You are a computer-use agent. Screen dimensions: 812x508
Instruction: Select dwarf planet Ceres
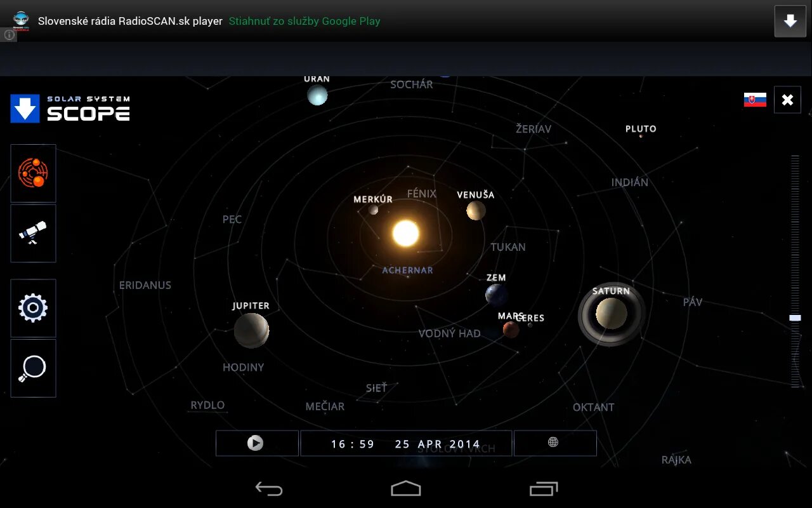click(530, 324)
